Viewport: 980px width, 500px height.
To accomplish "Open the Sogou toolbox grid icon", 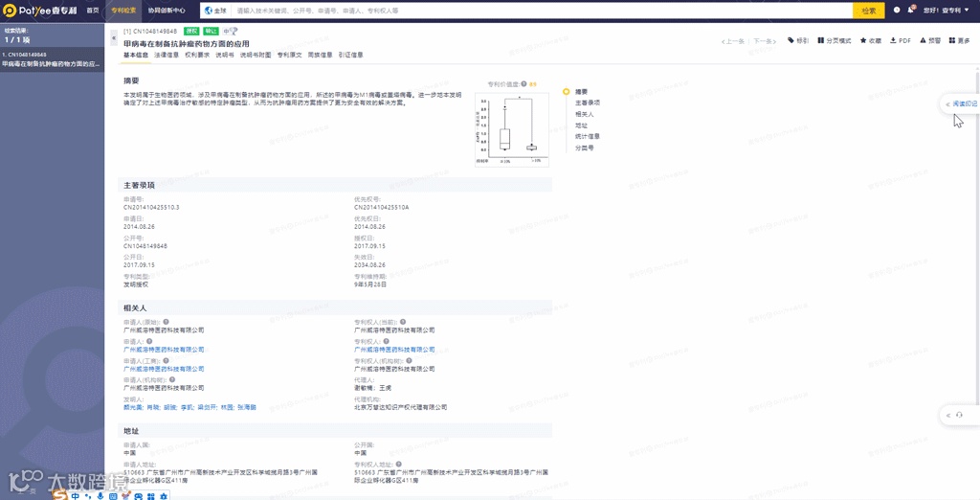I will tap(151, 496).
